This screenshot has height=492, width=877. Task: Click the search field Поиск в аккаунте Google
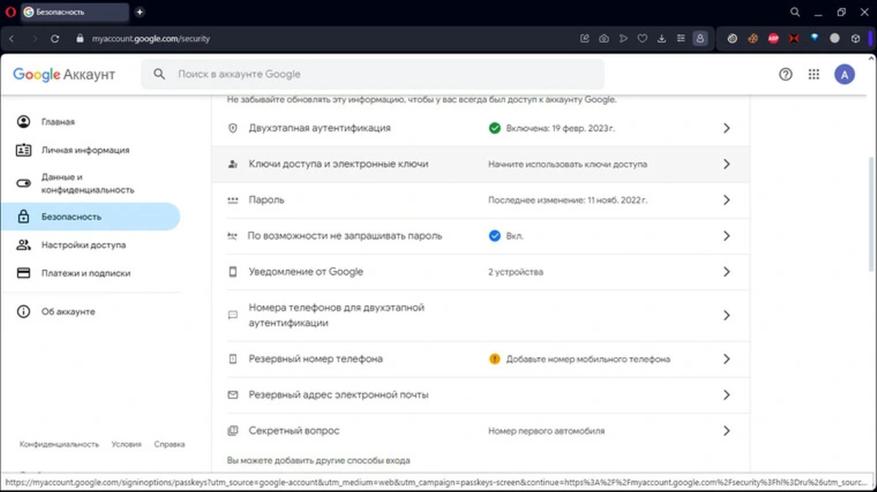tap(373, 74)
